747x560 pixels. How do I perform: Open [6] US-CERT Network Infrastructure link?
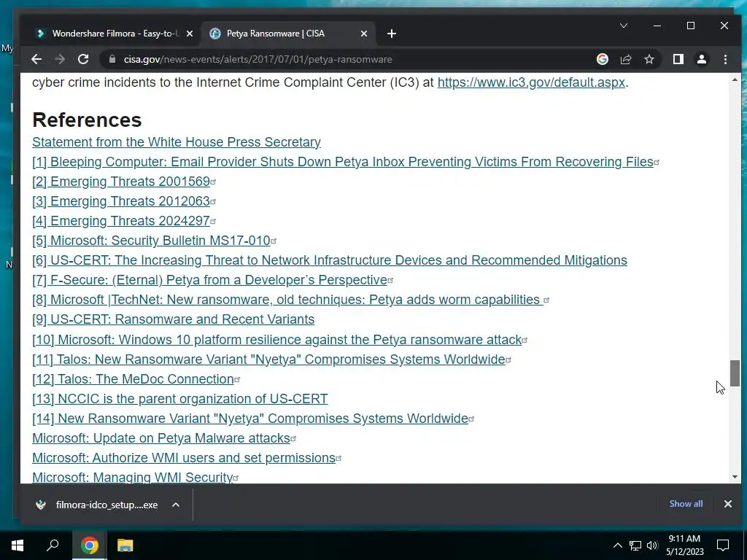point(330,260)
